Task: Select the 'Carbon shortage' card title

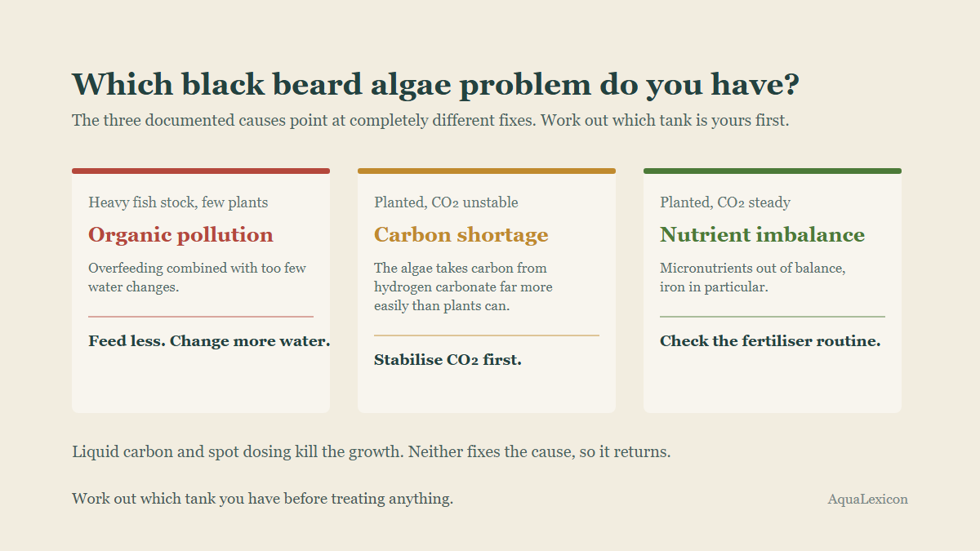Action: pyautogui.click(x=461, y=235)
